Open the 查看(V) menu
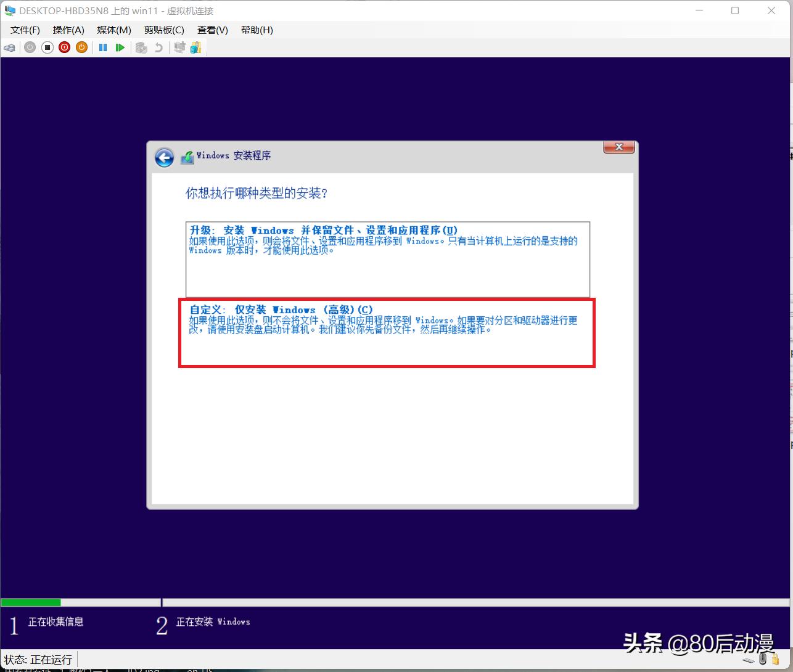The height and width of the screenshot is (672, 793). point(212,30)
